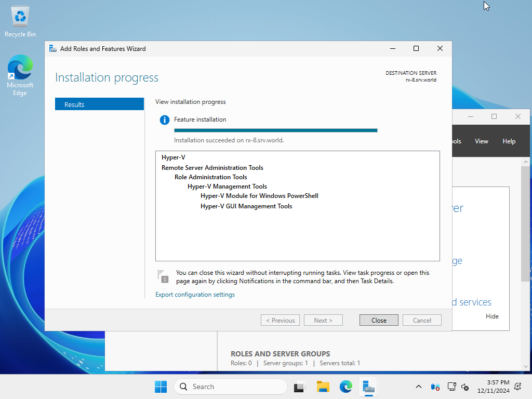Click the 'ROLES AND SERVER GROUPS' heading
532x399 pixels.
(280, 353)
